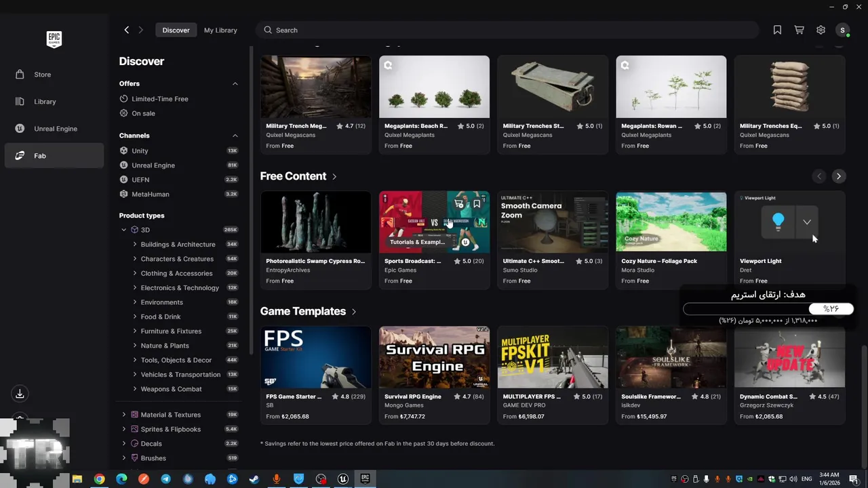Click the Epic Games logo
Screen dimensions: 868x488
pyautogui.click(x=54, y=39)
